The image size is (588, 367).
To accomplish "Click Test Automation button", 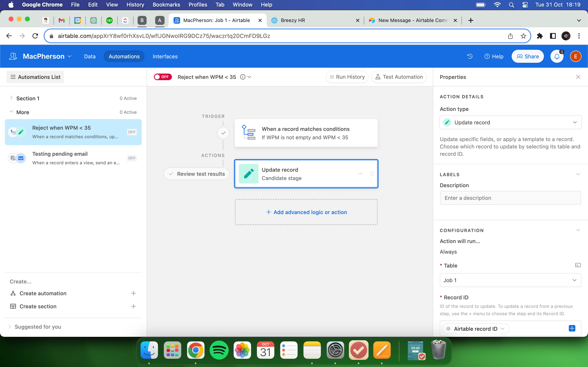I will 399,77.
